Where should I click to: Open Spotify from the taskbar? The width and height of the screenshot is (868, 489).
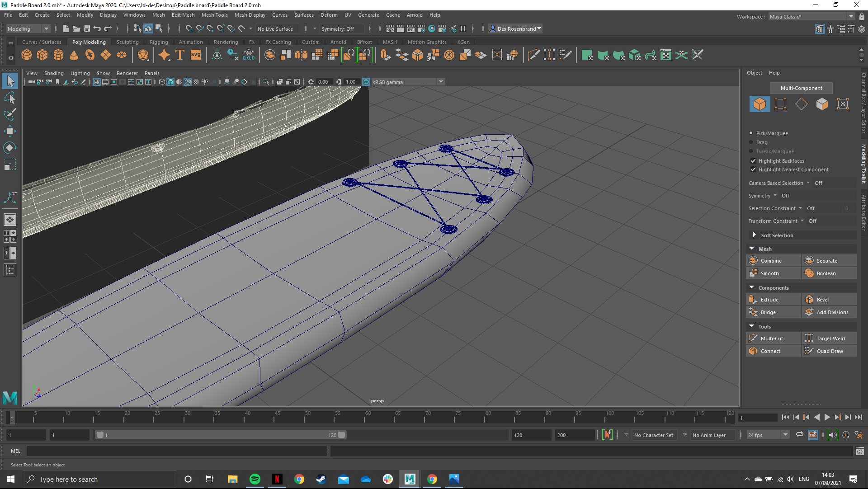pyautogui.click(x=255, y=479)
